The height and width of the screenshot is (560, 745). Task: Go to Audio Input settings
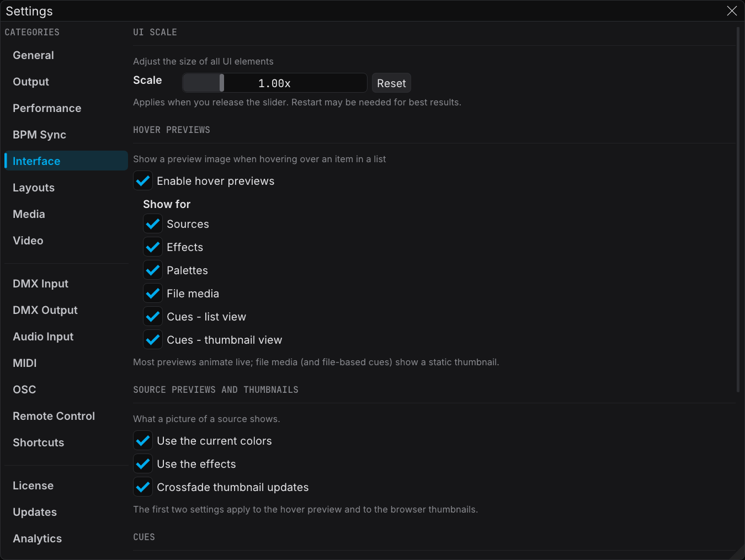(66, 337)
